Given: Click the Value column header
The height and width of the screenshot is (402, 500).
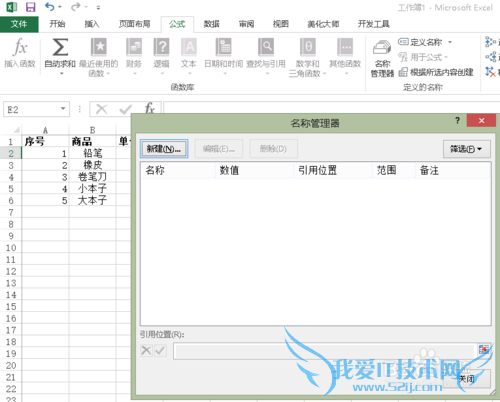Looking at the screenshot, I should [x=255, y=170].
